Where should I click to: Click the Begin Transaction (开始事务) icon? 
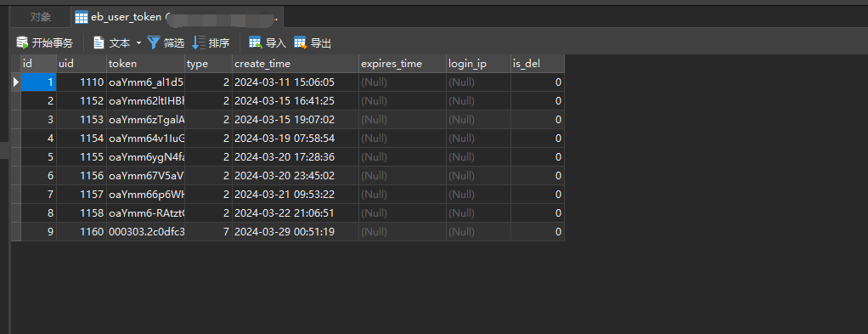tap(22, 42)
